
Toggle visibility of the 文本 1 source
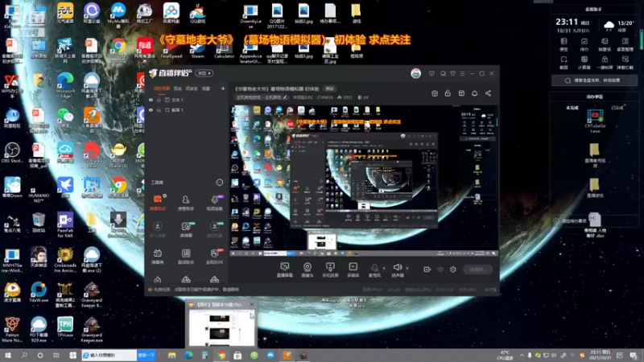[x=151, y=100]
